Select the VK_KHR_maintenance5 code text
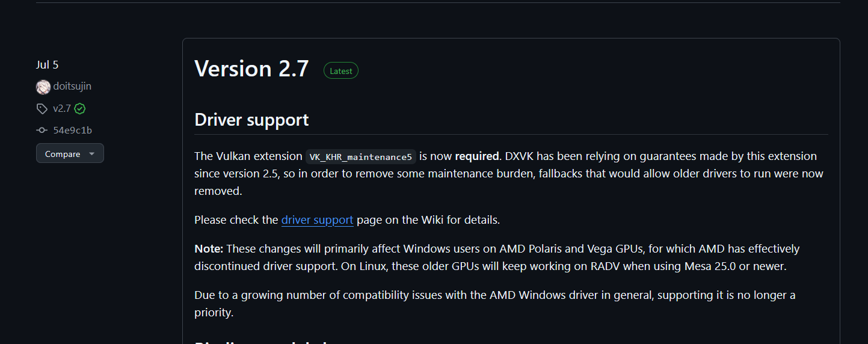The image size is (868, 344). click(x=361, y=156)
